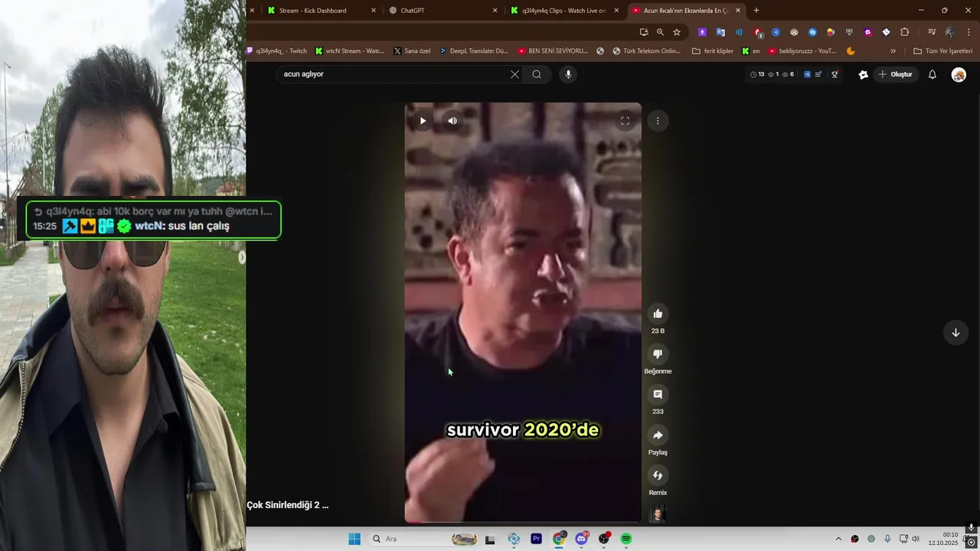
Task: Click the trophy icon in YouTube header
Action: coord(835,74)
